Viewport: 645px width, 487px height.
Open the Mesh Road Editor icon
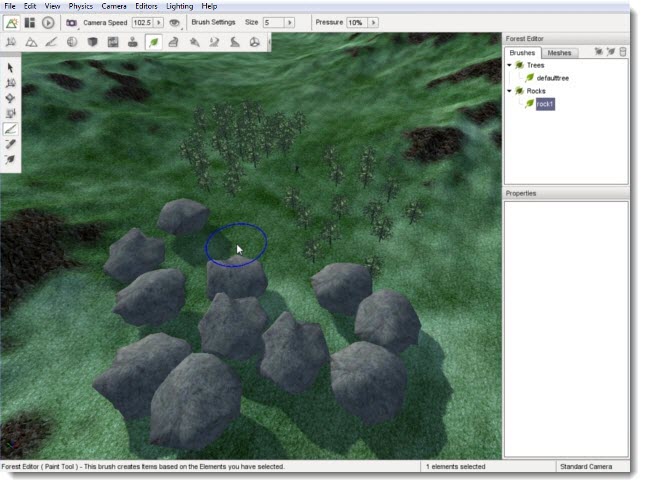(174, 42)
